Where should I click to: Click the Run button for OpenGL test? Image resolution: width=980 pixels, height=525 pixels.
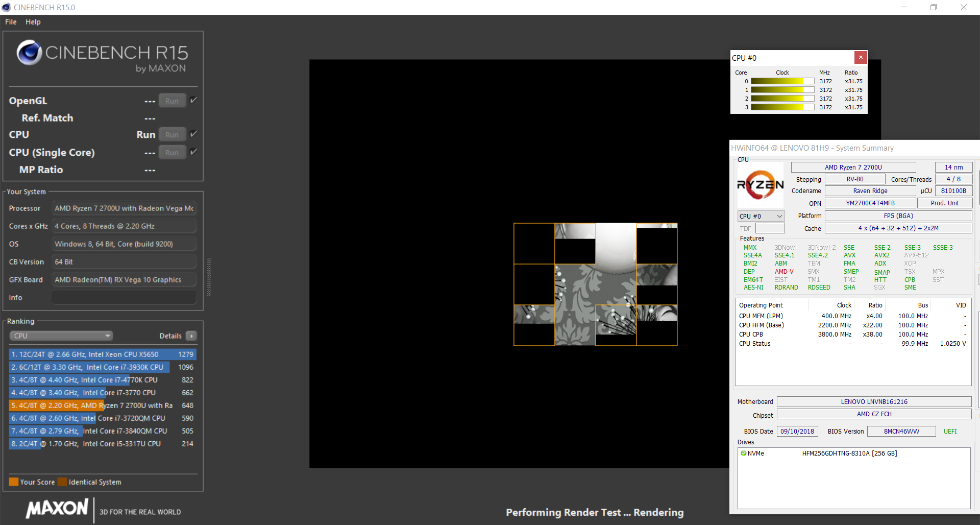(x=172, y=101)
